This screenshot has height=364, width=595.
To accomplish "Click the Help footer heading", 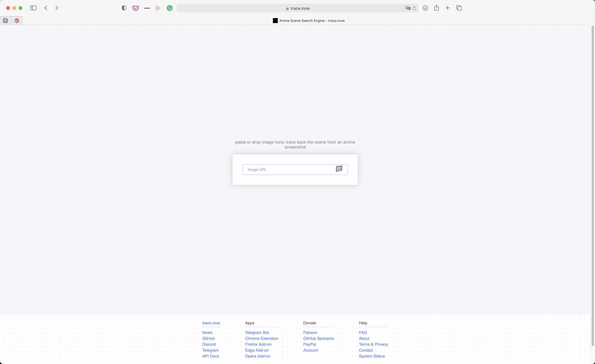I will 363,323.
